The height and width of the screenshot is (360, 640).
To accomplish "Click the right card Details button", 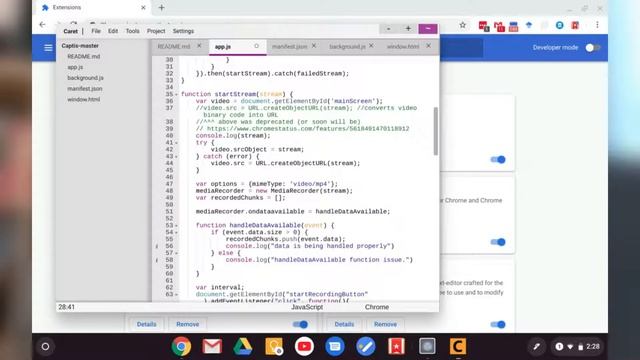I will point(344,324).
